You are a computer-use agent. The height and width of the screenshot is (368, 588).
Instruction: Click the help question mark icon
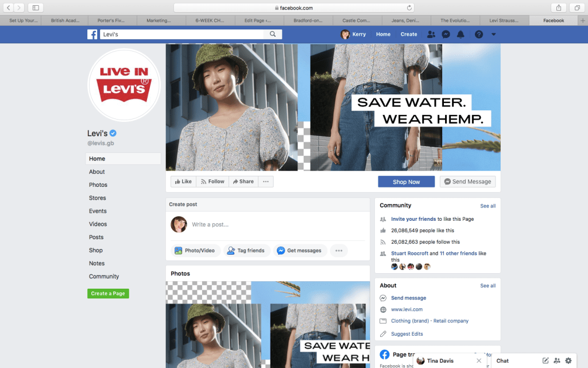[x=478, y=34]
